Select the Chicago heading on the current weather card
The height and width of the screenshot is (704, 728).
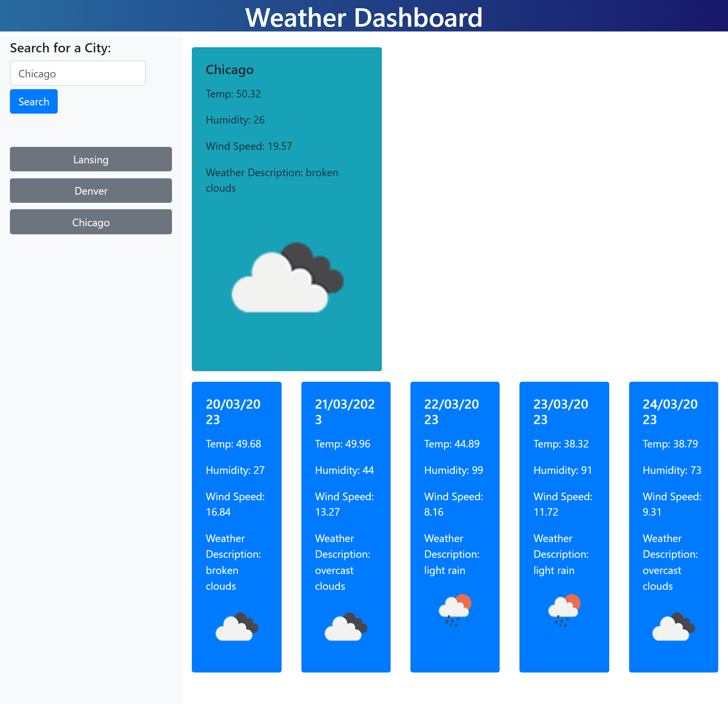click(x=230, y=69)
